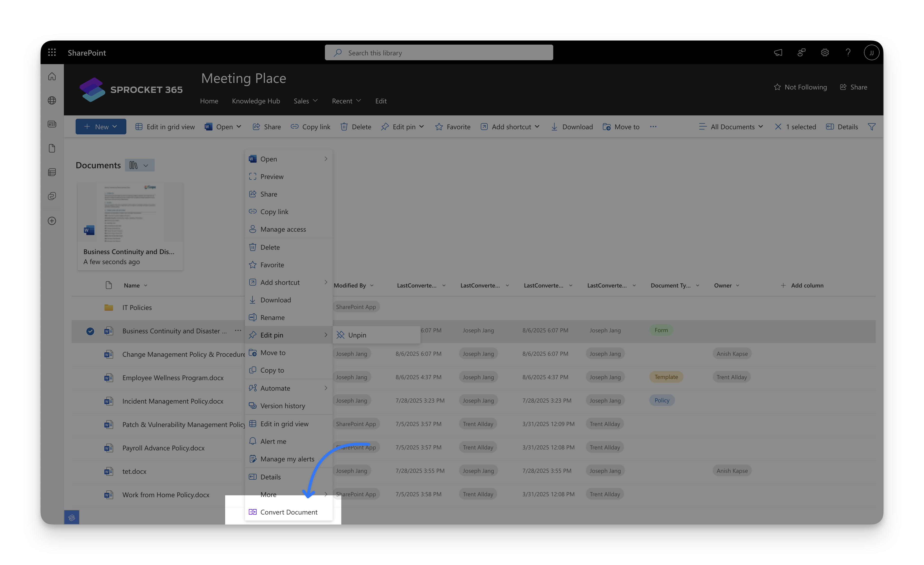Open My sites globe icon in left rail
The height and width of the screenshot is (565, 924).
[52, 100]
